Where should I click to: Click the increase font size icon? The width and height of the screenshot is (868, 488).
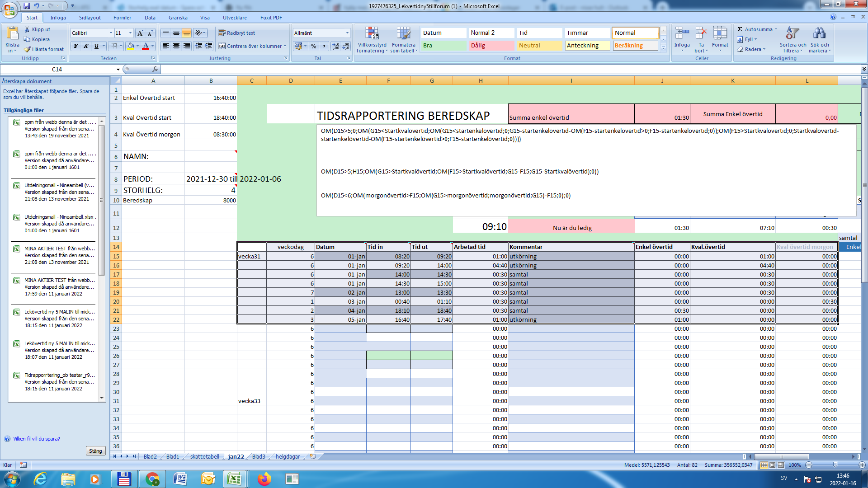click(140, 33)
